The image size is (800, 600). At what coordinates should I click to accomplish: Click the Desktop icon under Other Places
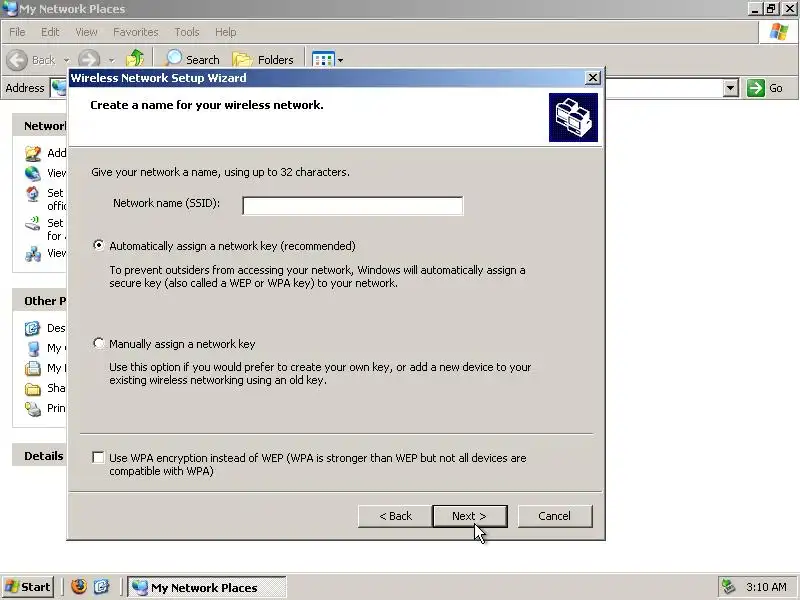[33, 328]
